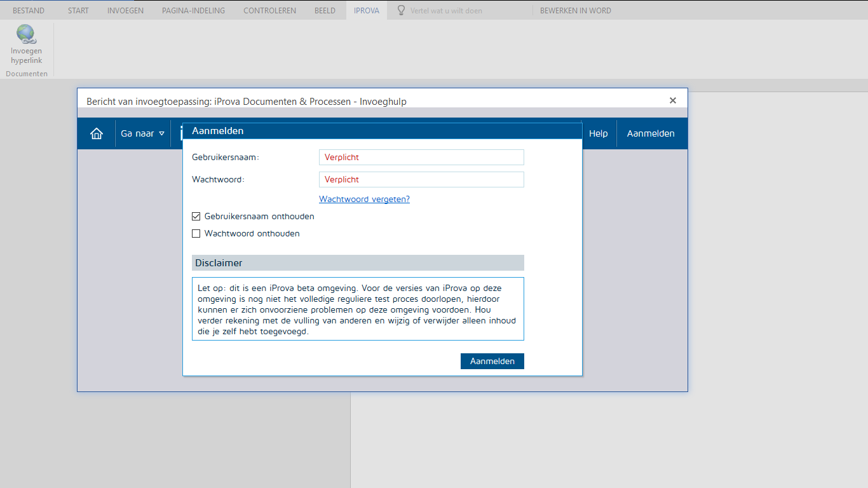The width and height of the screenshot is (868, 488).
Task: Click the disclaimer text starting 'Let op: dit is'
Action: pos(358,309)
